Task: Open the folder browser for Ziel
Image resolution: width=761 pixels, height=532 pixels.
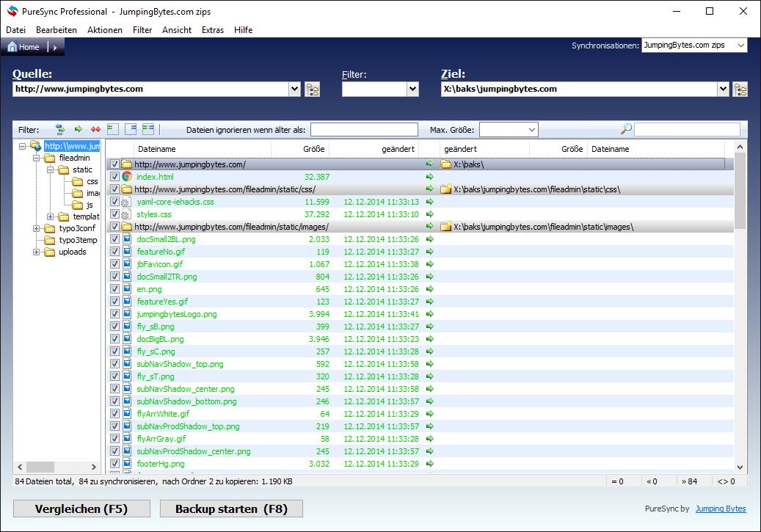Action: pyautogui.click(x=740, y=90)
